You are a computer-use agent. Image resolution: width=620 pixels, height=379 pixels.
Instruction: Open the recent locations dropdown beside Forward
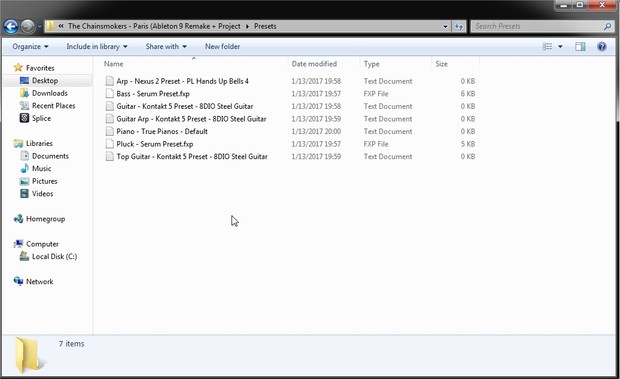click(40, 27)
